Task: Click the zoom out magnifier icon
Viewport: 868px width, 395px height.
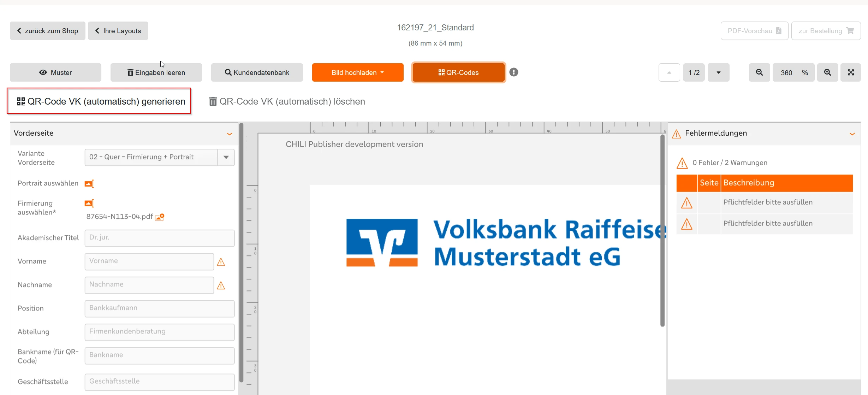Action: pyautogui.click(x=759, y=72)
